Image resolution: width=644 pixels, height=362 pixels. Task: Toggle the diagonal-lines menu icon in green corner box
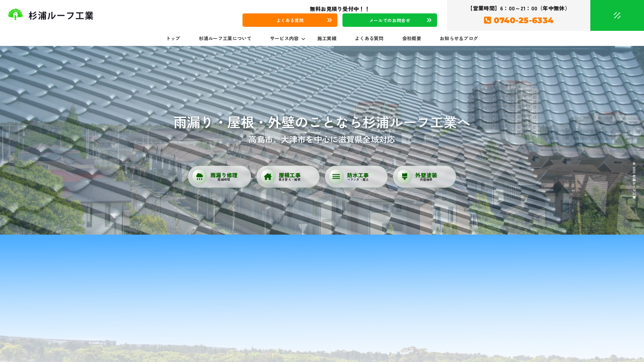click(x=617, y=15)
